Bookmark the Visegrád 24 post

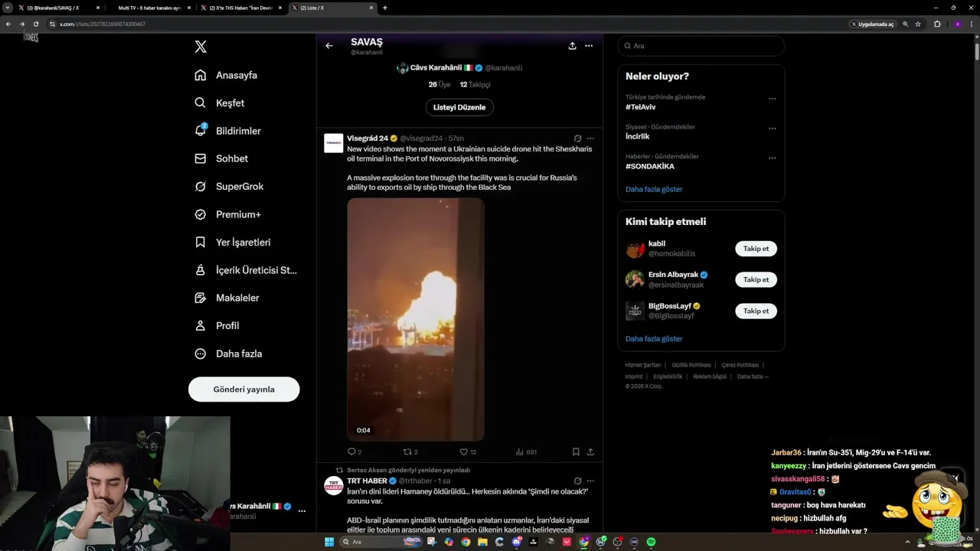576,452
